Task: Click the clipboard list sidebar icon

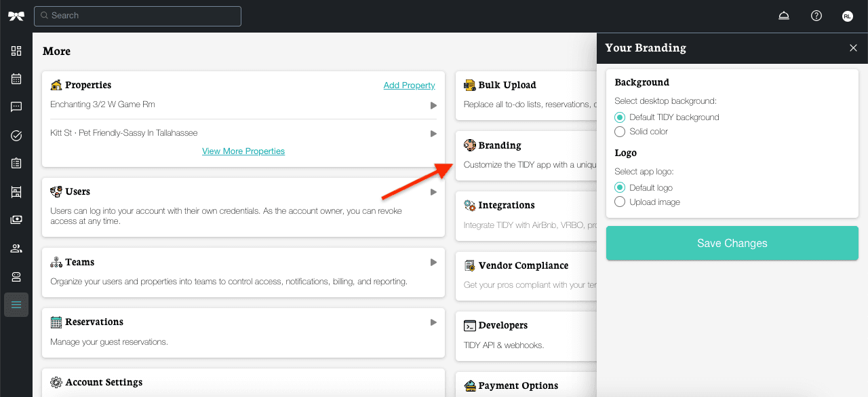Action: click(16, 164)
